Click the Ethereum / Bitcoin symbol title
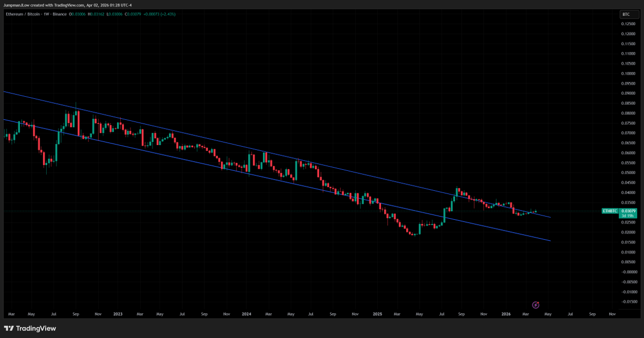Image resolution: width=644 pixels, height=338 pixels. pyautogui.click(x=23, y=14)
